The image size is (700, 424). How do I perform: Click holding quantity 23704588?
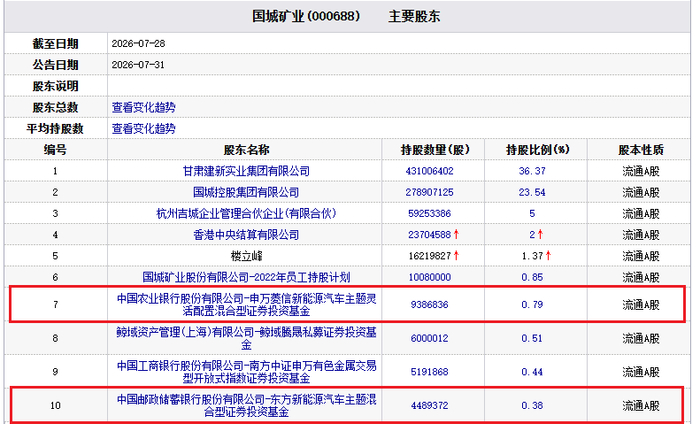[429, 235]
